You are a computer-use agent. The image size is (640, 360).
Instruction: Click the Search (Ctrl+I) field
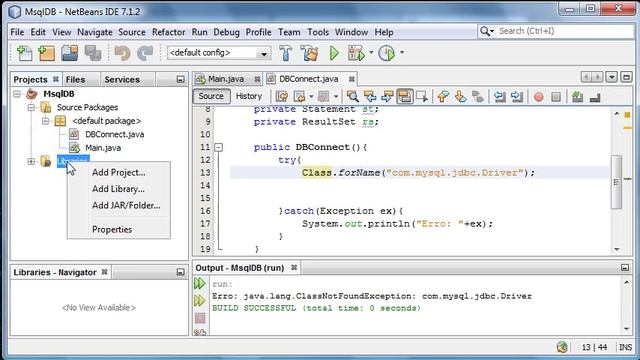556,31
